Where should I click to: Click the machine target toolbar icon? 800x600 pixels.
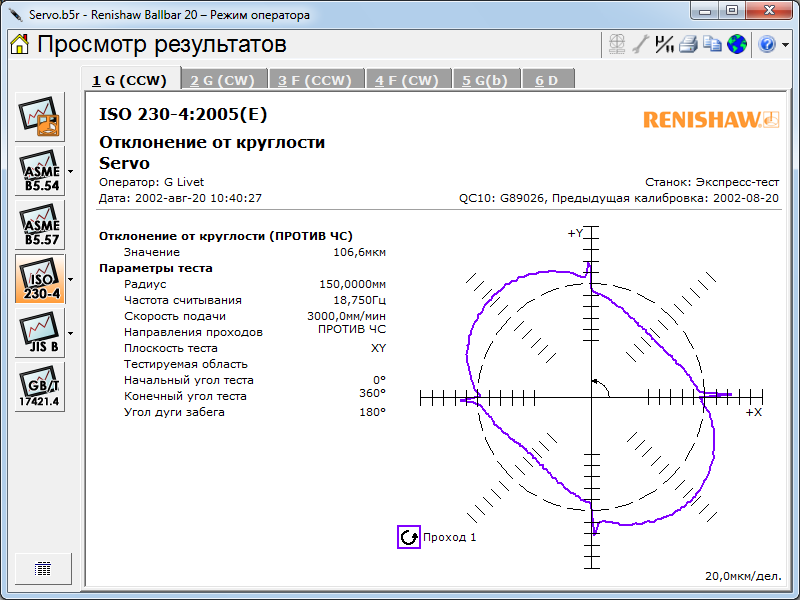pyautogui.click(x=617, y=44)
